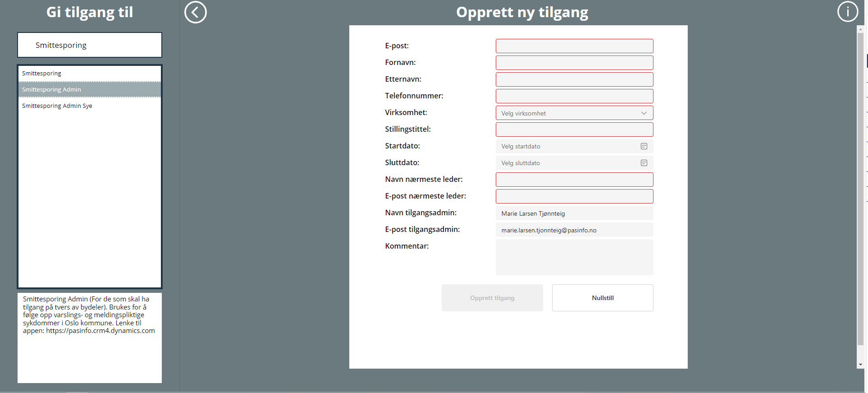Click the Kommentar: label
The image size is (868, 393).
[407, 246]
